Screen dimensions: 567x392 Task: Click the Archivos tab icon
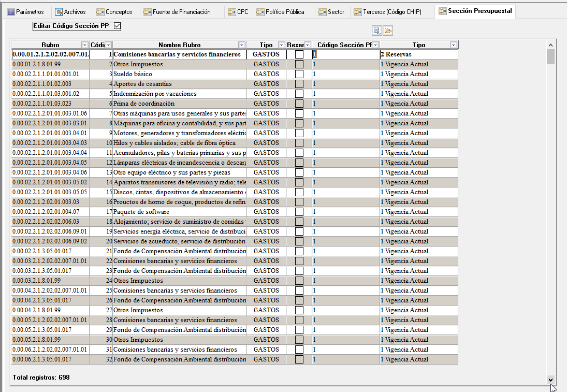[x=59, y=12]
